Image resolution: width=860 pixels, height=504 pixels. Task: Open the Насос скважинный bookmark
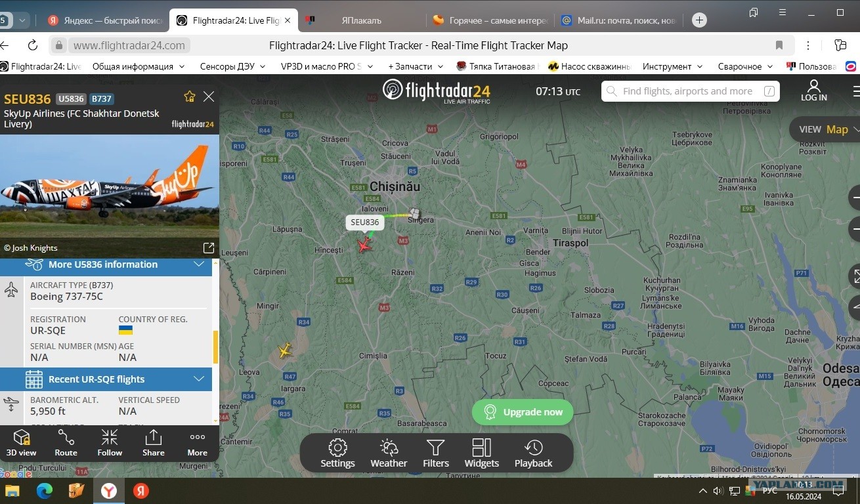[590, 66]
